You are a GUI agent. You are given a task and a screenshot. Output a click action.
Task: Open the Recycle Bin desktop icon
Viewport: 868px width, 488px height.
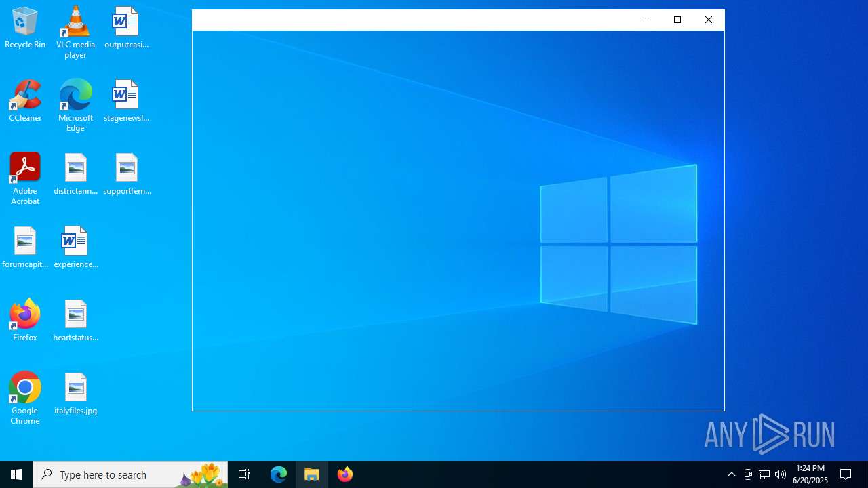pyautogui.click(x=25, y=28)
